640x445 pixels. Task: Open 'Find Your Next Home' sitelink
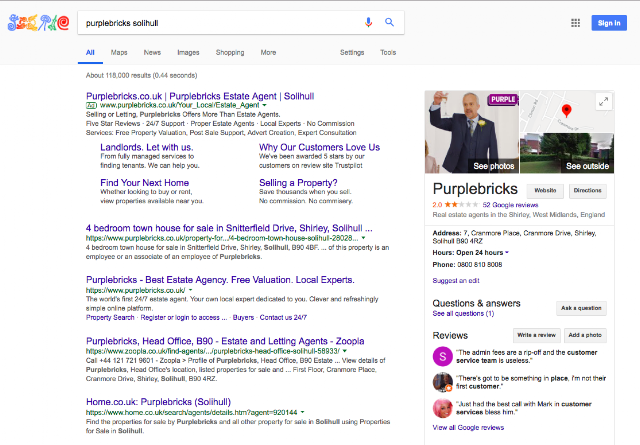coord(144,183)
